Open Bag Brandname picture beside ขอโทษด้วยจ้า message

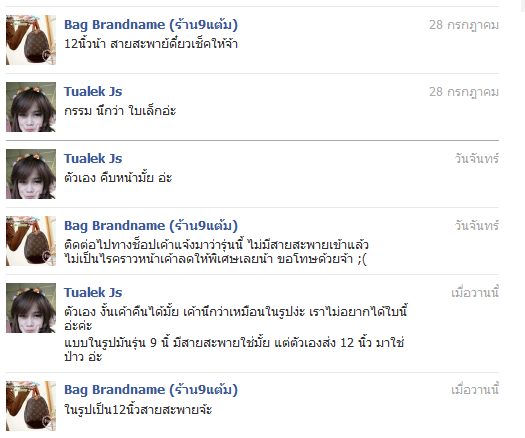coord(31,241)
